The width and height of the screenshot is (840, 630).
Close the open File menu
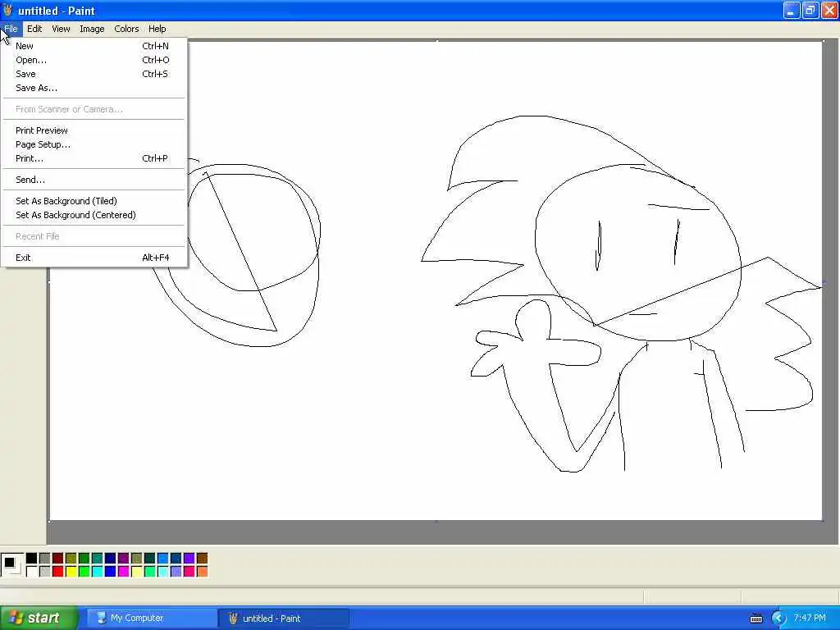[x=11, y=29]
